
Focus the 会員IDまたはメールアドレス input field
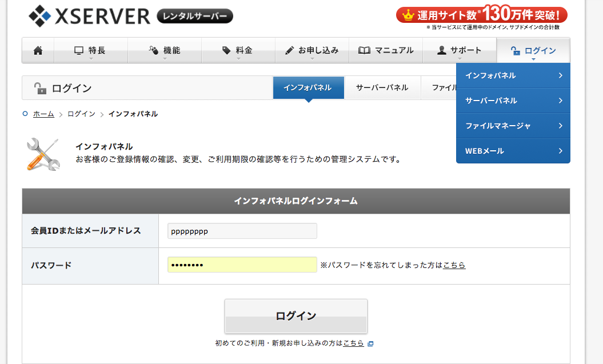pos(242,231)
